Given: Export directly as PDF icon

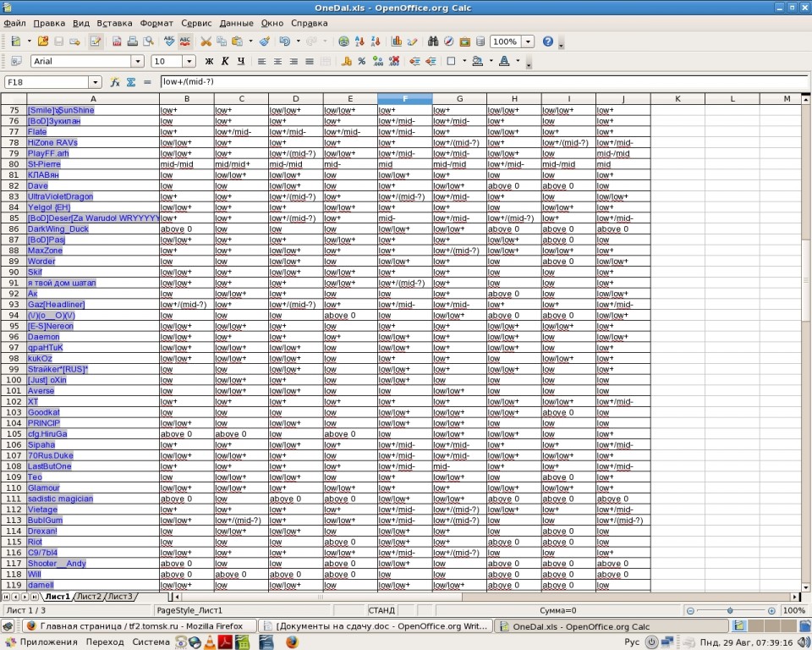Looking at the screenshot, I should pos(117,41).
